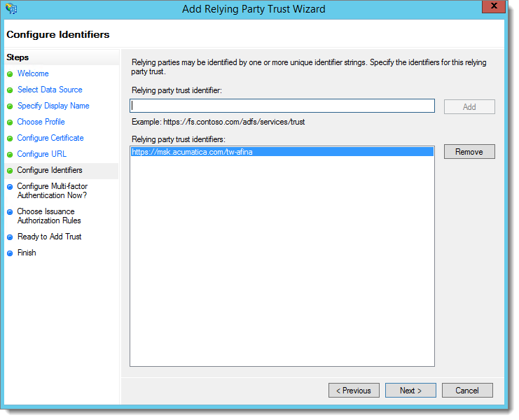The height and width of the screenshot is (420, 519).
Task: Proceed with the Next button
Action: point(410,391)
